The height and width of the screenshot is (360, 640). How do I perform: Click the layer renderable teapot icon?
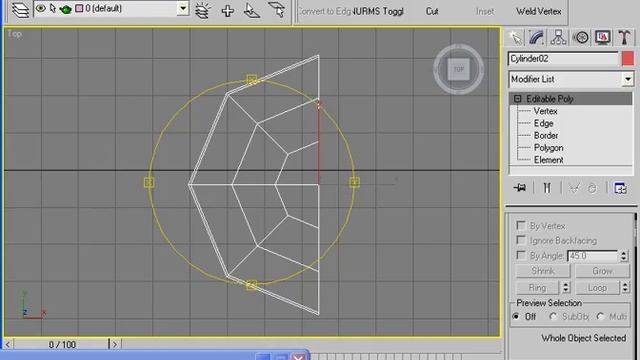pos(65,9)
